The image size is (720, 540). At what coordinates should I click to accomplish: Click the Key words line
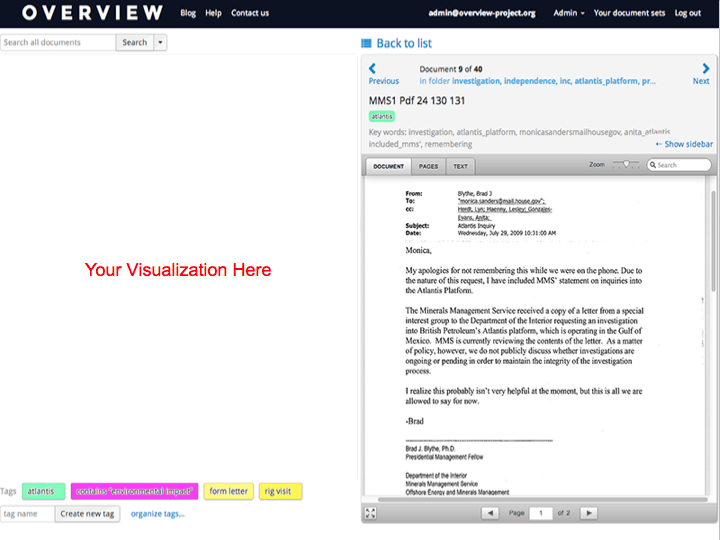519,138
